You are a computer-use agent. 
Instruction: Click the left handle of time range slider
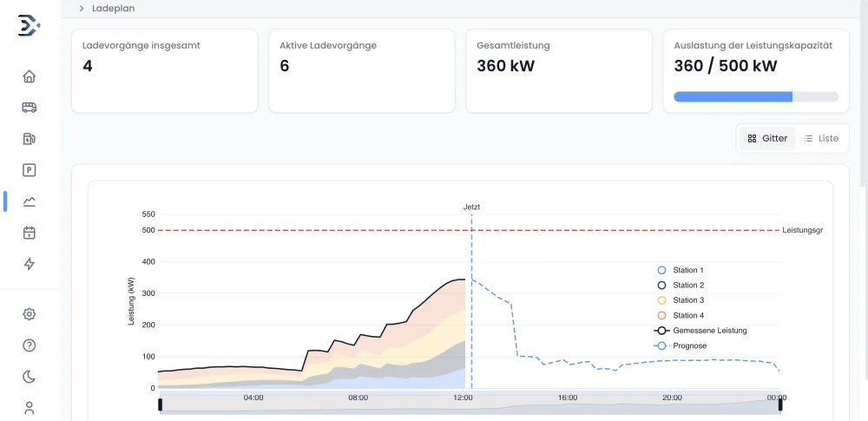coord(160,405)
